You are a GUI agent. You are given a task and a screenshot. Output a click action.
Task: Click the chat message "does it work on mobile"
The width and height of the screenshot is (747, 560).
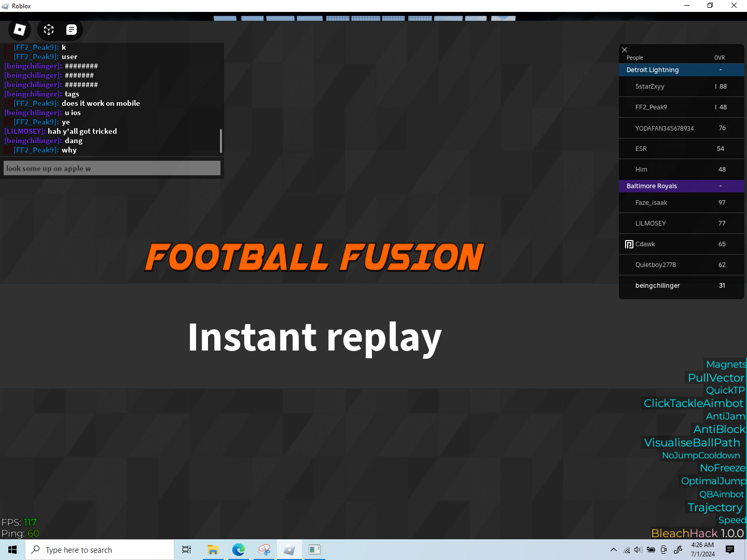(x=101, y=103)
